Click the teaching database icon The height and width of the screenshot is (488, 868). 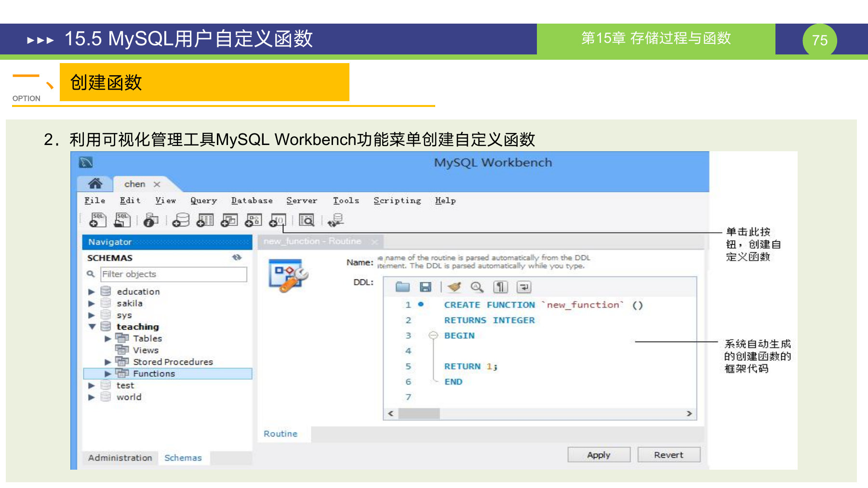106,326
